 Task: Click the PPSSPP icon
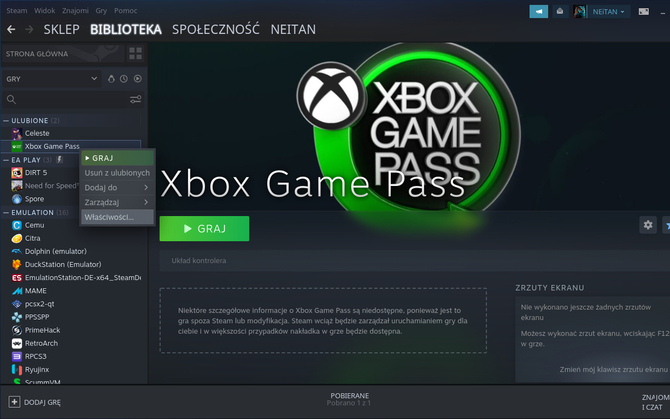coord(17,317)
